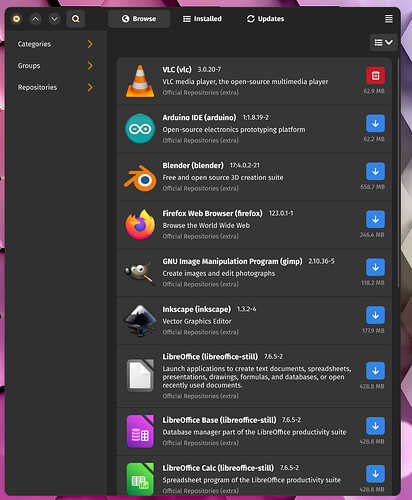
Task: Install Inkscape with the download button
Action: point(375,315)
